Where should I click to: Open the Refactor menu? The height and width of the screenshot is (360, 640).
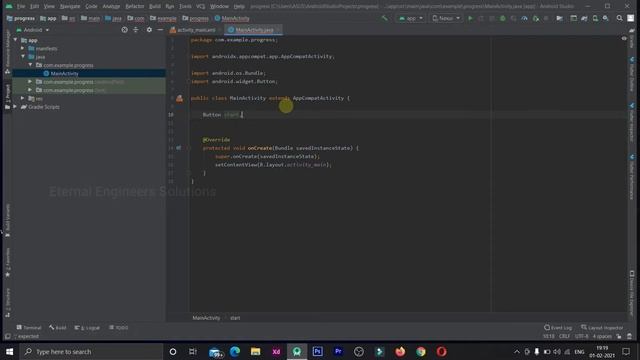click(134, 6)
